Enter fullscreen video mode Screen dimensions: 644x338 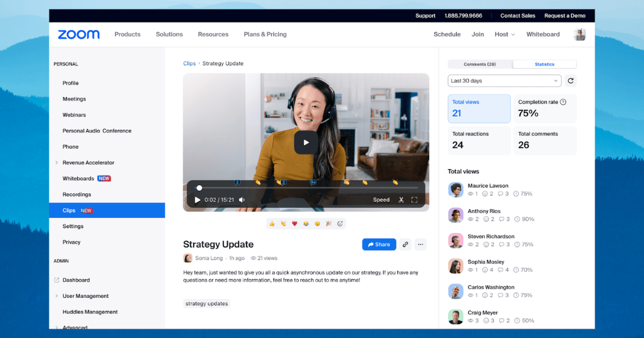tap(414, 200)
